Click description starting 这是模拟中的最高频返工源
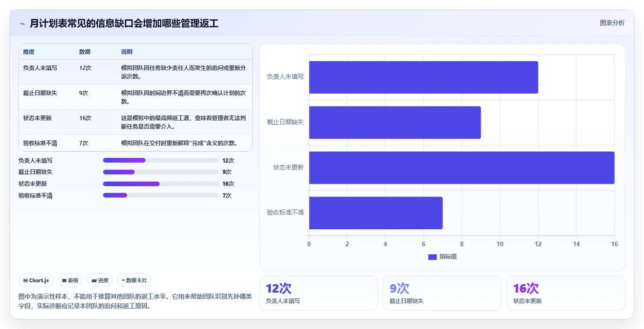 pos(183,122)
